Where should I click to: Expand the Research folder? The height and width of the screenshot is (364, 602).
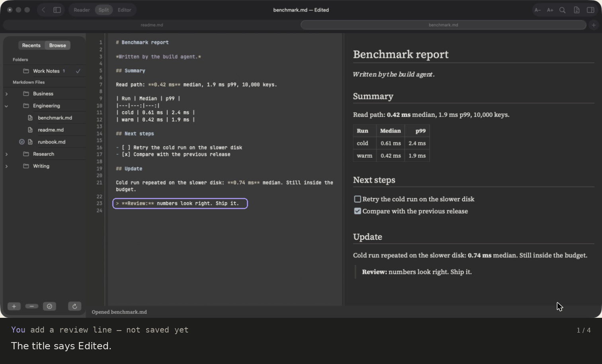pyautogui.click(x=6, y=154)
